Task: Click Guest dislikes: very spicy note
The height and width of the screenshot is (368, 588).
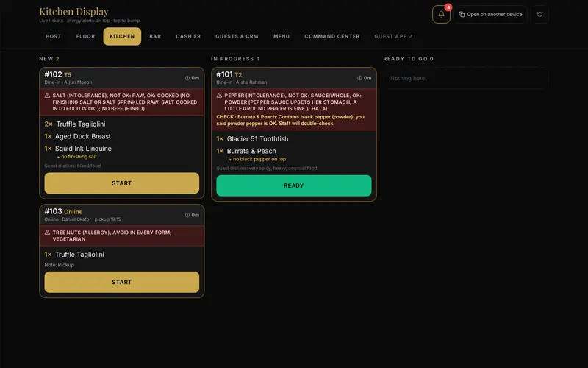Action: click(267, 169)
